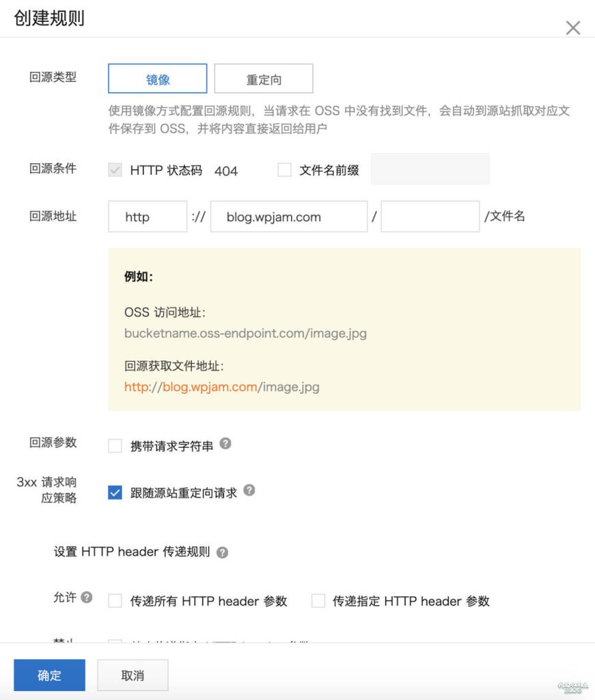595x700 pixels.
Task: Close the 创建规则 dialog with the X icon
Action: [572, 27]
